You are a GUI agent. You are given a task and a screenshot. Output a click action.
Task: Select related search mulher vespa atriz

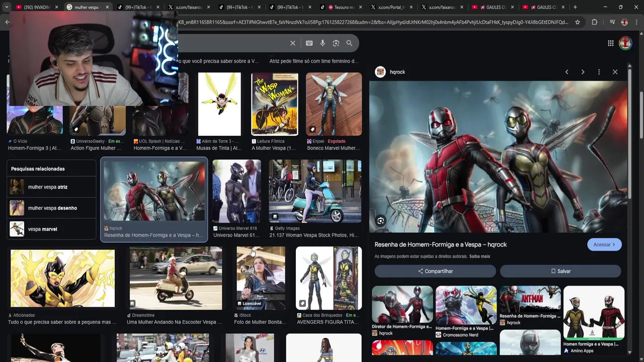51,187
